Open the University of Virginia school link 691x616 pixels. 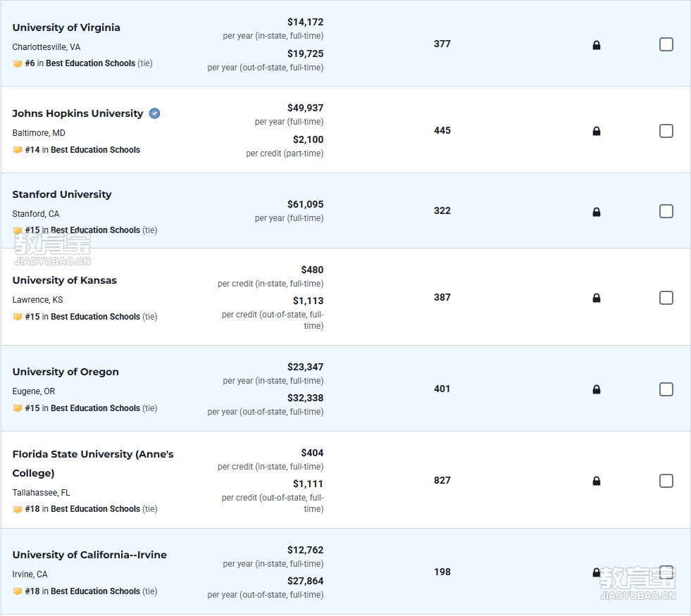pos(66,27)
